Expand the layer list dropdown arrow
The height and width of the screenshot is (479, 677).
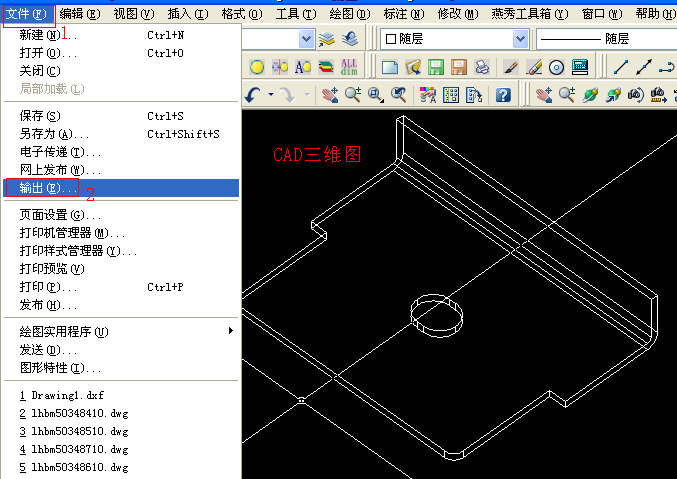pyautogui.click(x=306, y=39)
